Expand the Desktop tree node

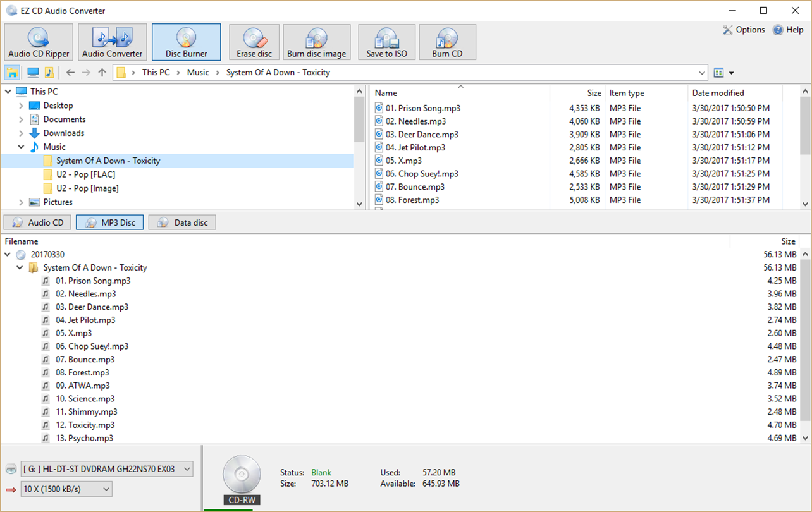click(x=22, y=106)
